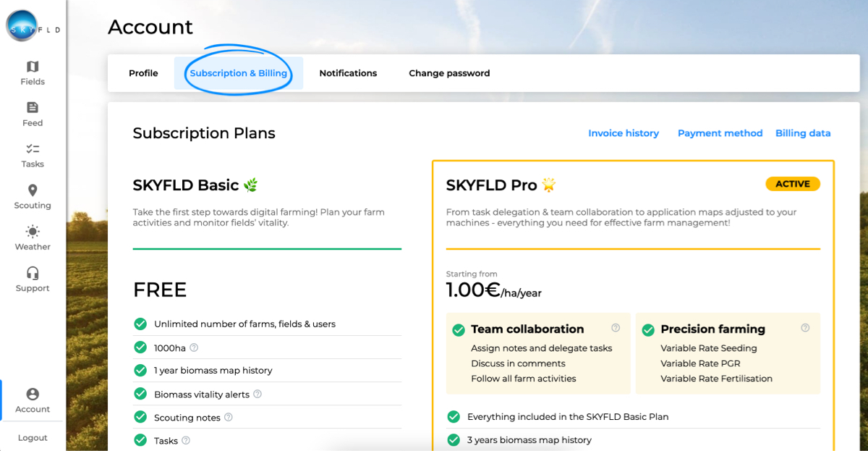Click the help icon next to 1000ha

(x=194, y=347)
